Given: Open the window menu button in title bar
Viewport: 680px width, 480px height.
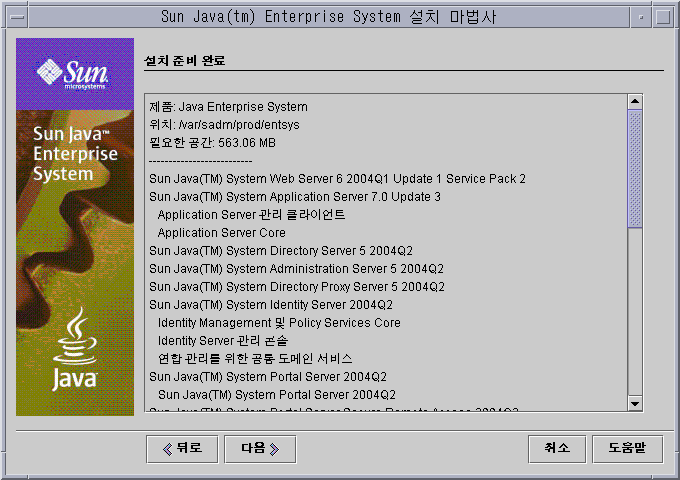Looking at the screenshot, I should (17, 17).
